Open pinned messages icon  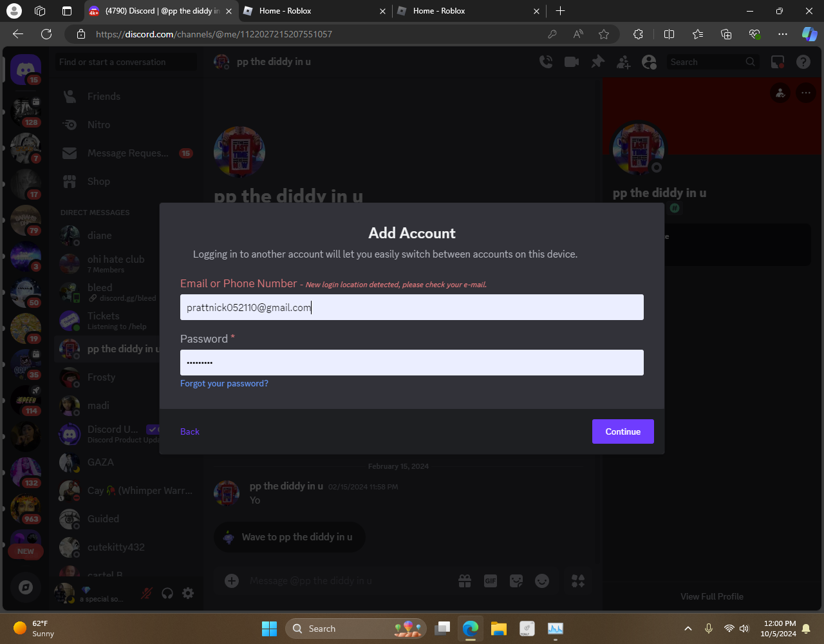coord(598,62)
